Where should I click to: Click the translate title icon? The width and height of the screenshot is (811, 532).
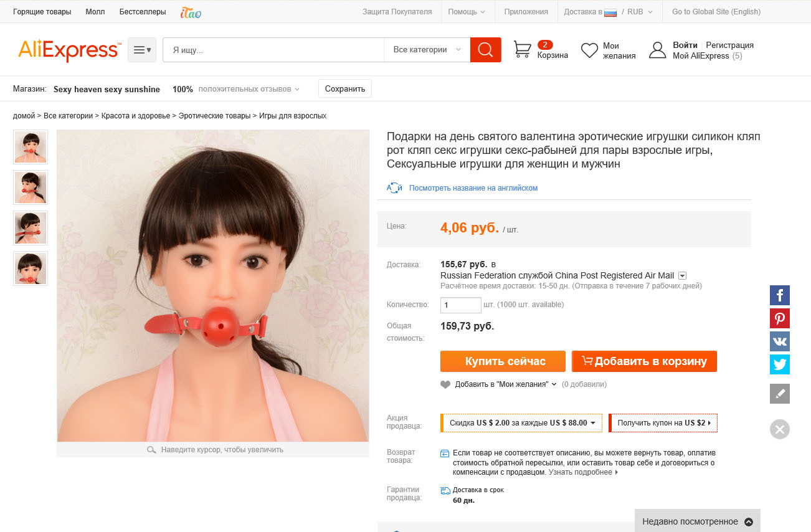click(395, 188)
